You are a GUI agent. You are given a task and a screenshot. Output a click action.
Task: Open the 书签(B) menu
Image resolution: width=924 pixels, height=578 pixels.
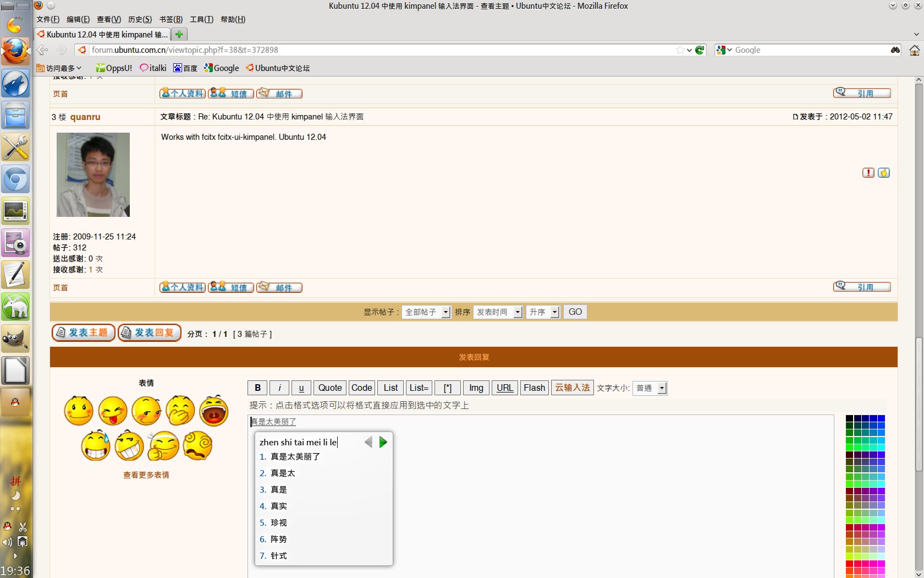(171, 19)
